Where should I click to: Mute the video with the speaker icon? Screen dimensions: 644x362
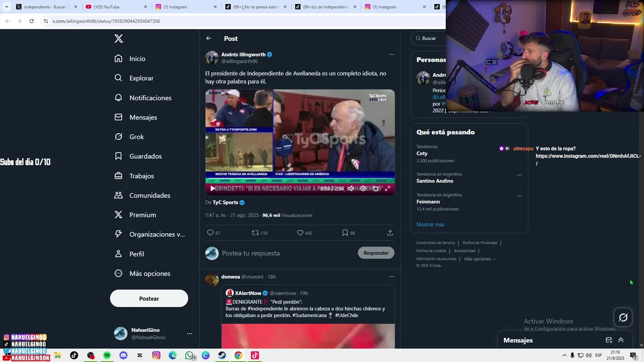(x=351, y=189)
